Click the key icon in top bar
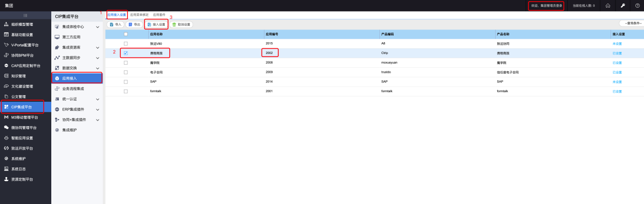This screenshot has height=204, width=644. pyautogui.click(x=623, y=6)
